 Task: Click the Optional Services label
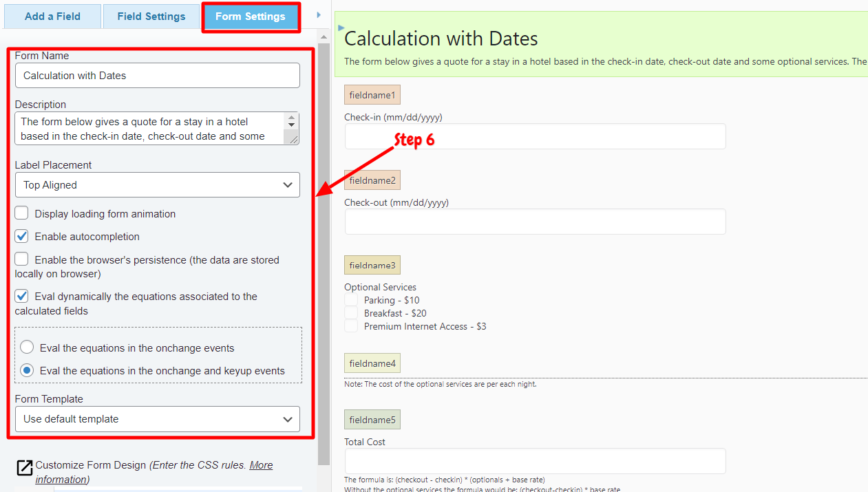(x=380, y=287)
